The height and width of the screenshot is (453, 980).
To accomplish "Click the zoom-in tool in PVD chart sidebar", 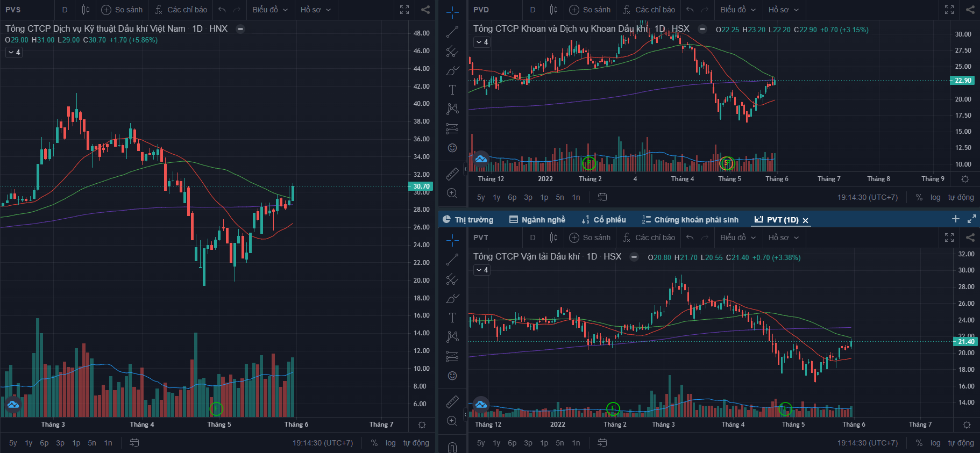I will click(x=452, y=193).
